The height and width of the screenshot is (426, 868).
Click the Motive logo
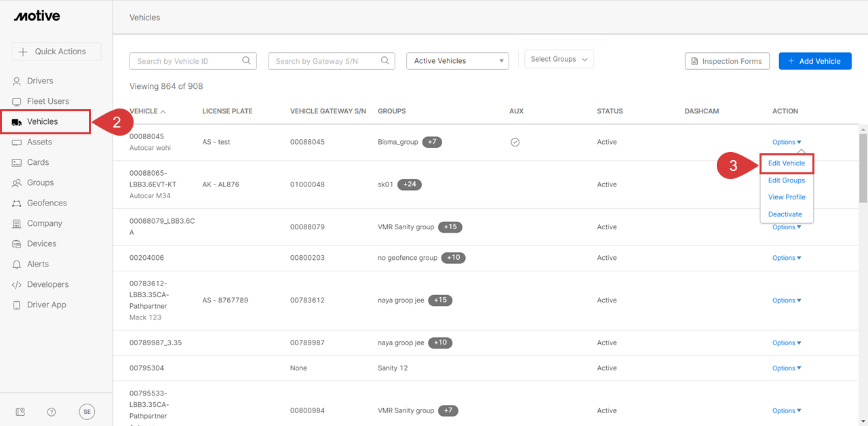[37, 16]
